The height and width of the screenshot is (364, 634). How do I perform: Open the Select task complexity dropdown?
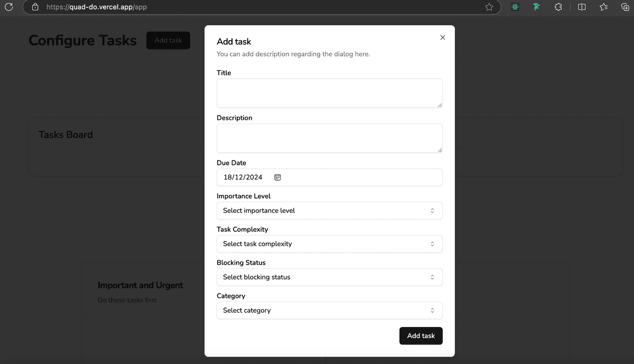[329, 244]
